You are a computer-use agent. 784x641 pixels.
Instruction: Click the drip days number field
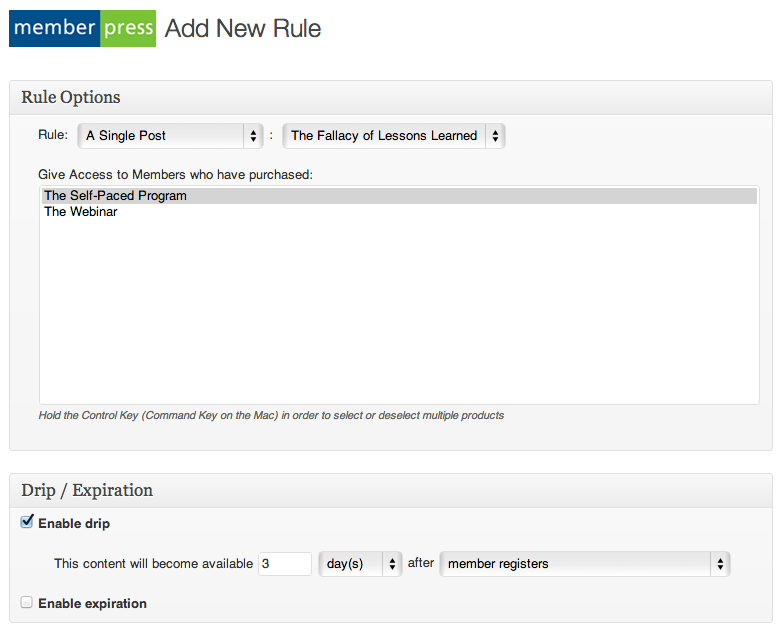[285, 564]
